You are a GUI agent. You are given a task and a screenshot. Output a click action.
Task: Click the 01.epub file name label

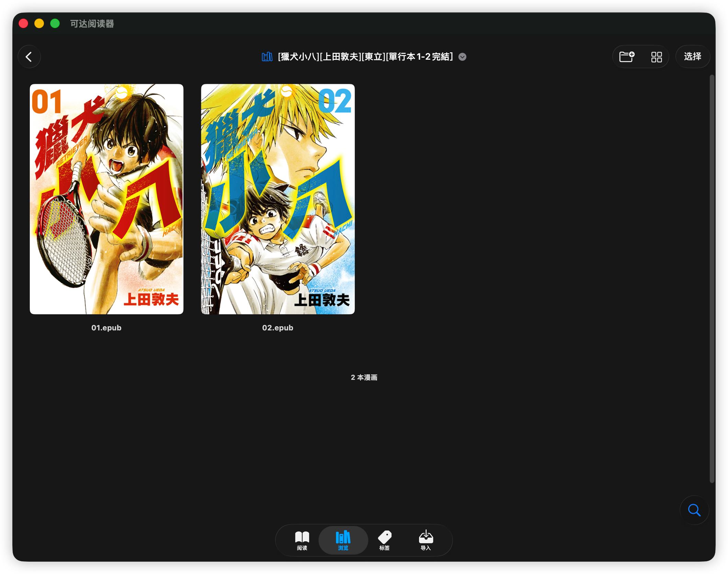[x=106, y=328]
